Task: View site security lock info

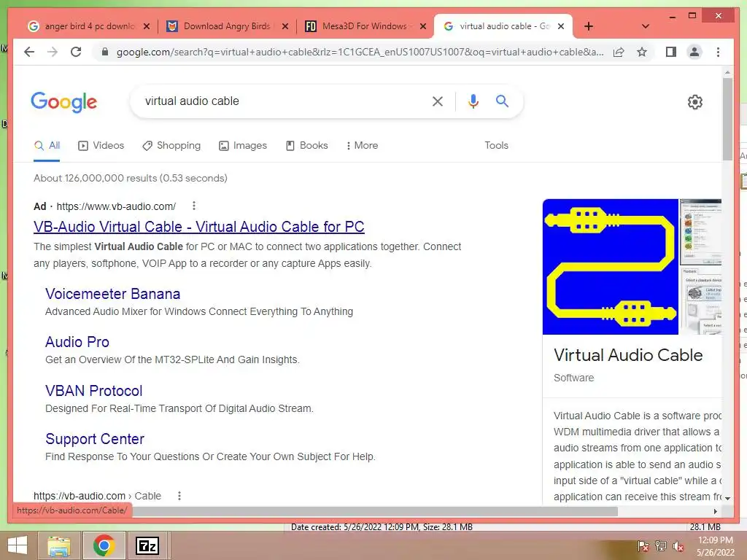Action: [x=105, y=52]
